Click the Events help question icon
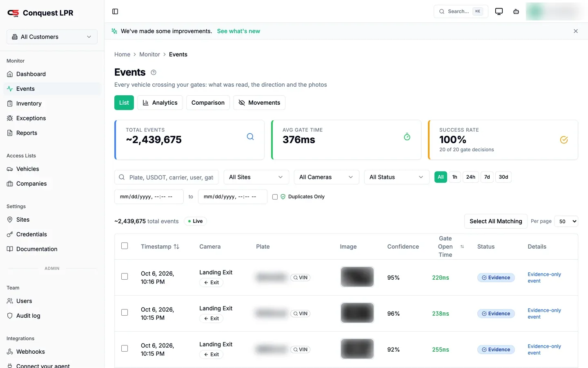 pyautogui.click(x=154, y=72)
